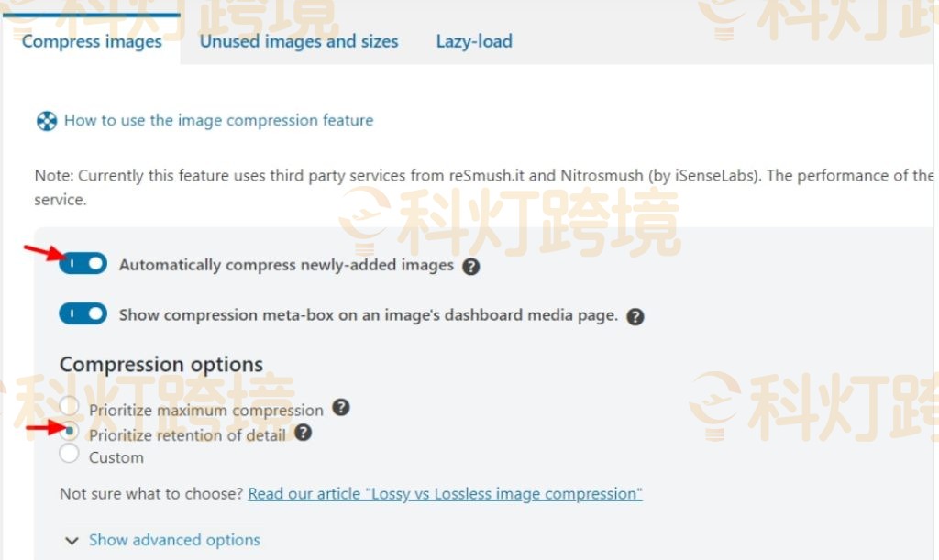Image resolution: width=939 pixels, height=560 pixels.
Task: Click the Automatically compress newly-added images label
Action: (x=286, y=265)
